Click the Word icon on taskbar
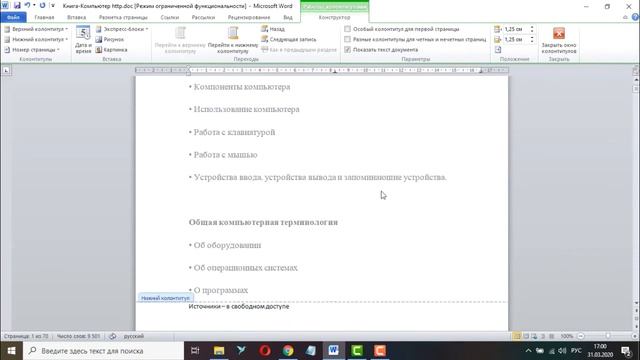Screen dimensions: 640x360 pos(333,351)
